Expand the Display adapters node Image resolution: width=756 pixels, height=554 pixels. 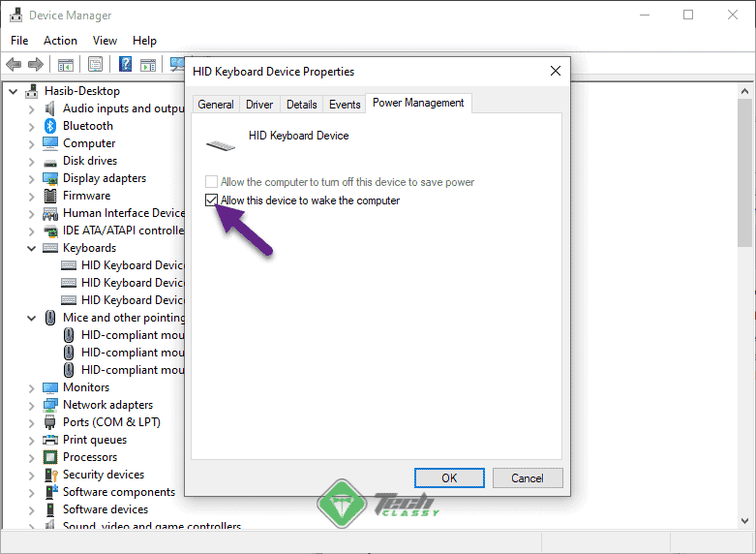pos(31,179)
